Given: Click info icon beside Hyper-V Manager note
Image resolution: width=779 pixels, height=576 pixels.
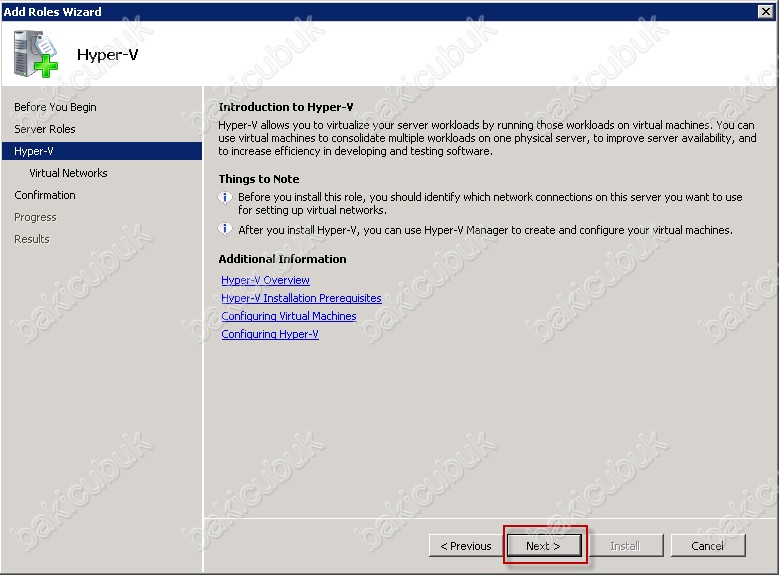Looking at the screenshot, I should point(225,229).
